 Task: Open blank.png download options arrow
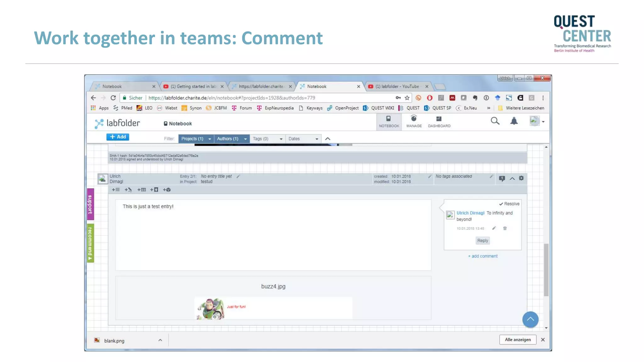point(160,340)
